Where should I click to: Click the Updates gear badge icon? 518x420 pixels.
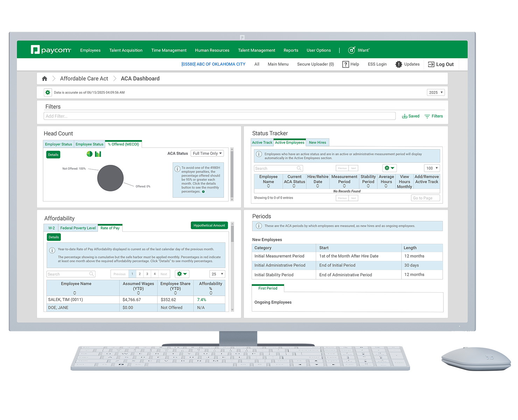(399, 64)
